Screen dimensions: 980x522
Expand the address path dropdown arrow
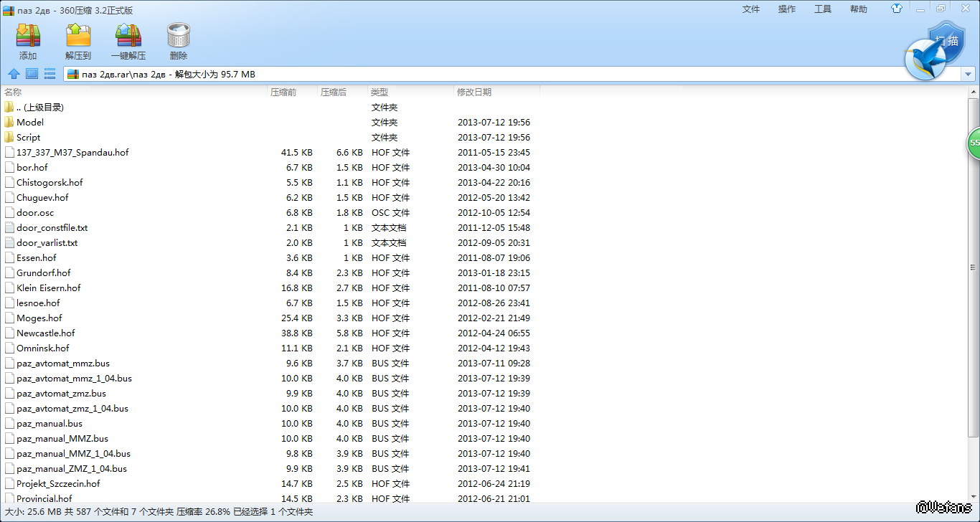[x=969, y=75]
